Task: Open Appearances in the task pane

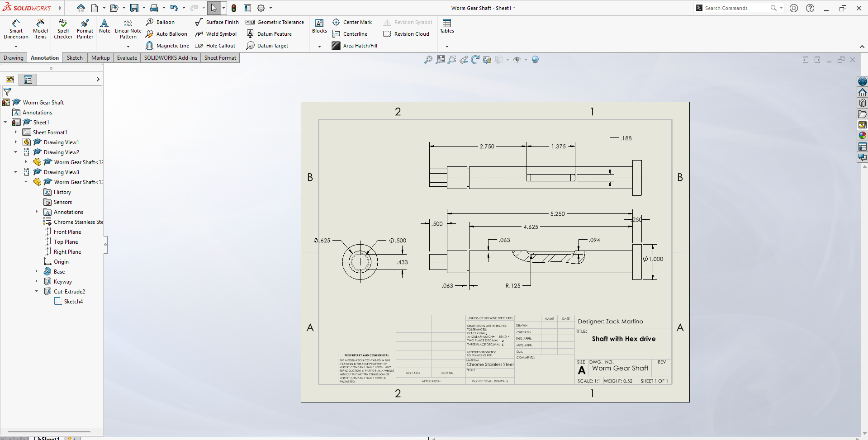Action: [x=863, y=135]
